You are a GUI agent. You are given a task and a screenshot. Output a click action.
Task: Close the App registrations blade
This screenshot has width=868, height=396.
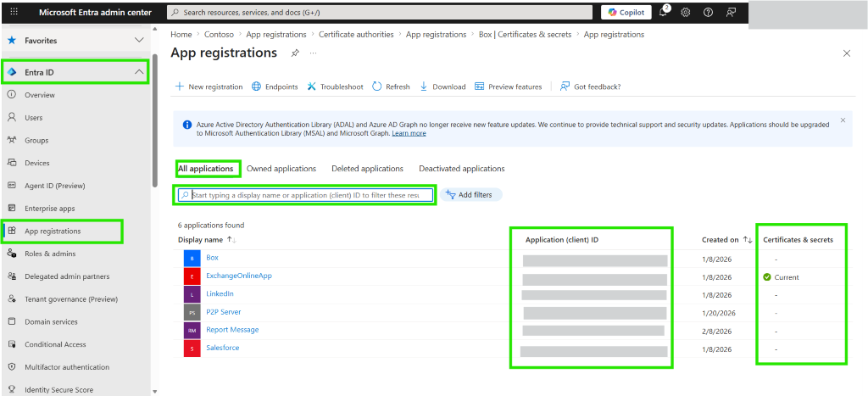coord(847,53)
